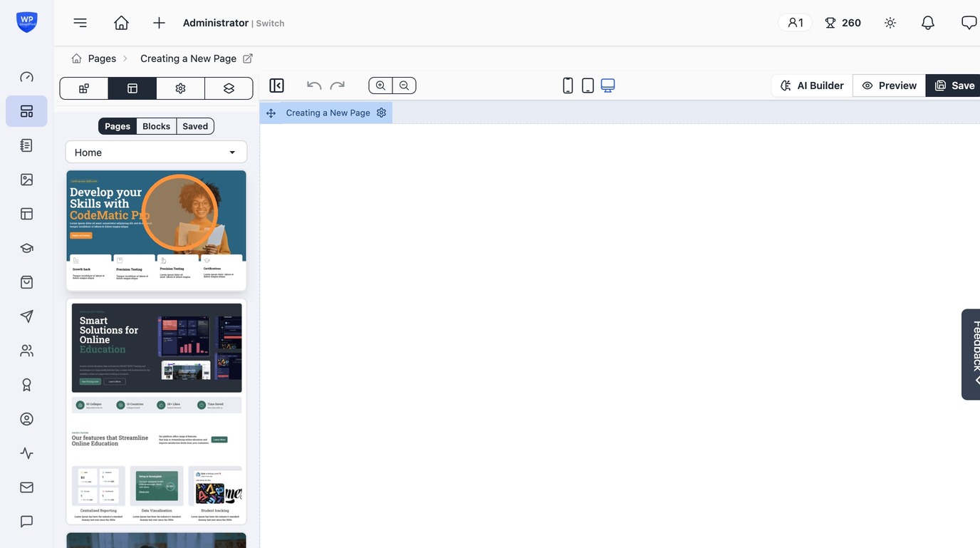Screen dimensions: 980x548
Task: Open Dashboard gauge icon in sidebar
Action: point(26,77)
